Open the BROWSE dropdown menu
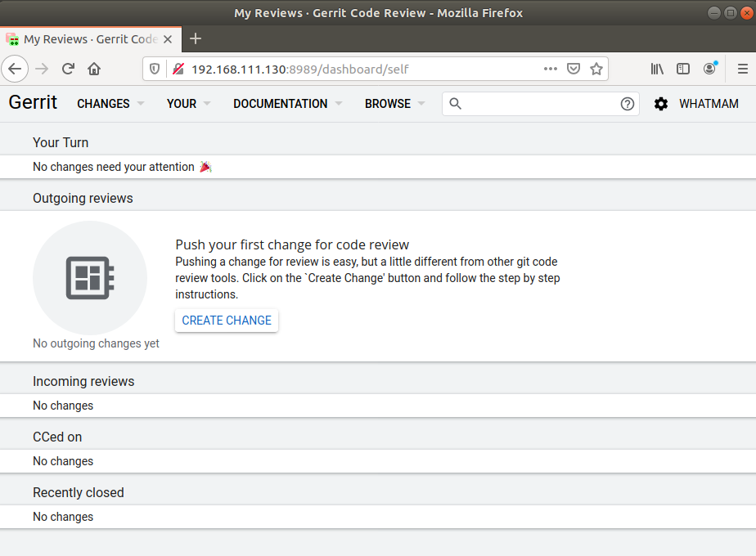The image size is (756, 556). click(x=395, y=104)
